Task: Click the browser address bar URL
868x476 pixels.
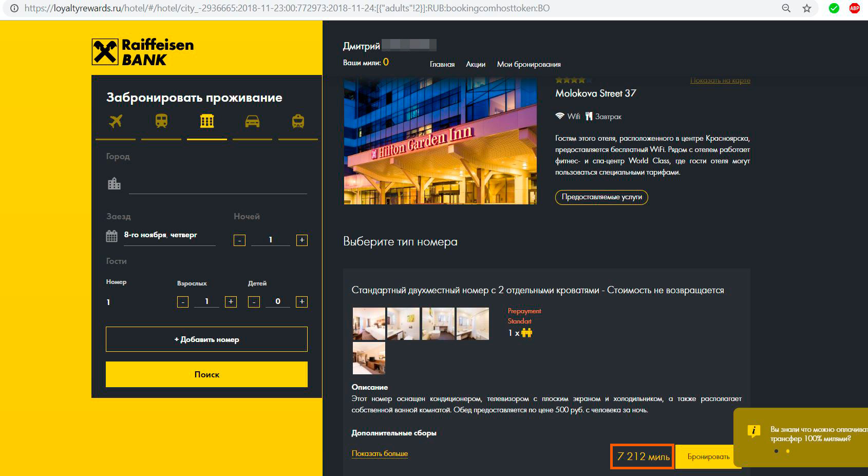Action: 287,8
